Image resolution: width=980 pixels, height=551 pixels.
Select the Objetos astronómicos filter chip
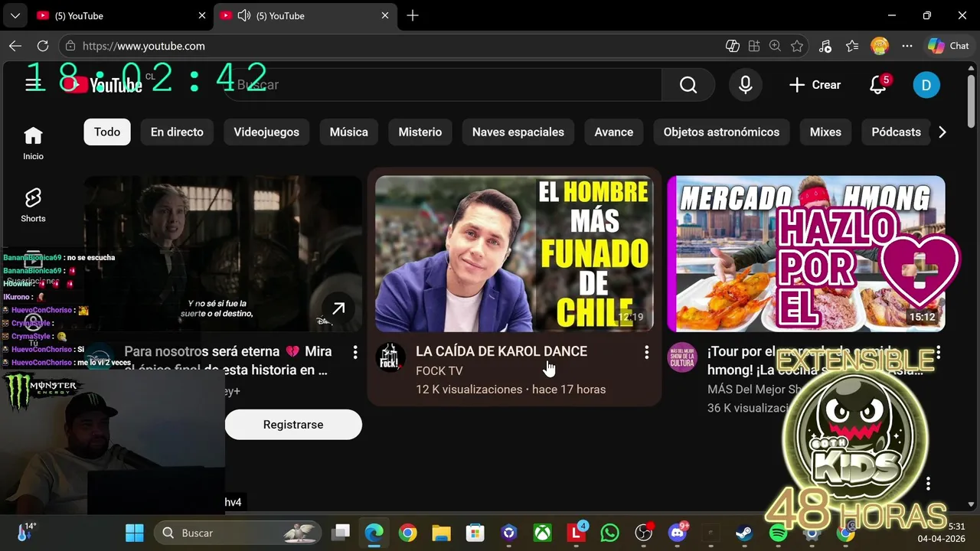point(721,132)
